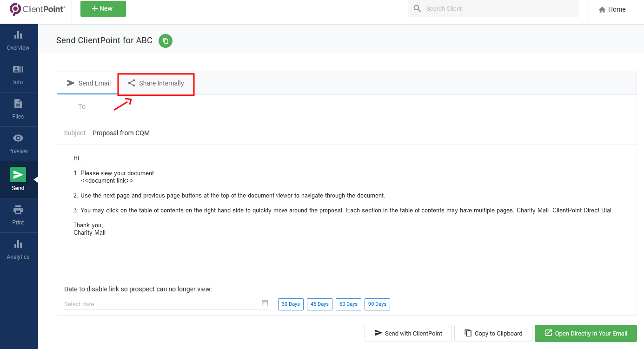The width and height of the screenshot is (644, 349).
Task: Click the 'Send ClientPoint for ABC' heading
Action: pos(104,40)
